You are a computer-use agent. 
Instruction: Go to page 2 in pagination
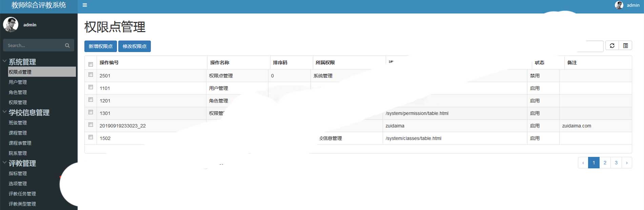click(605, 163)
